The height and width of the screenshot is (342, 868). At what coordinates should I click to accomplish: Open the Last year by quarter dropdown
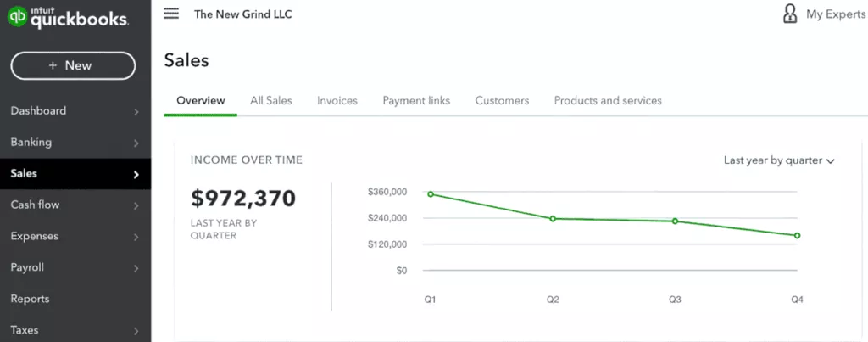tap(779, 160)
